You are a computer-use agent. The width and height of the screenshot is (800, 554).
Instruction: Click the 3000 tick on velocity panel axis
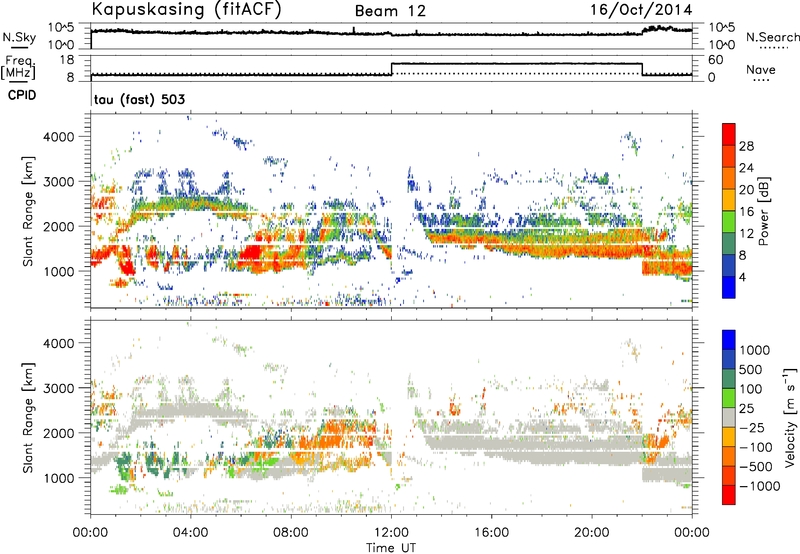[58, 388]
